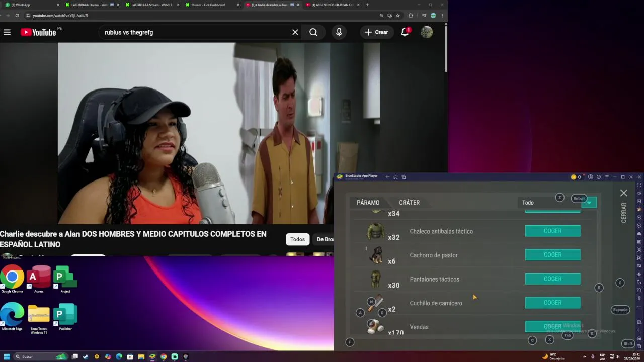The height and width of the screenshot is (362, 644).
Task: Switch to ARGENTINOS PRUEBAN browser tab
Action: (x=333, y=5)
